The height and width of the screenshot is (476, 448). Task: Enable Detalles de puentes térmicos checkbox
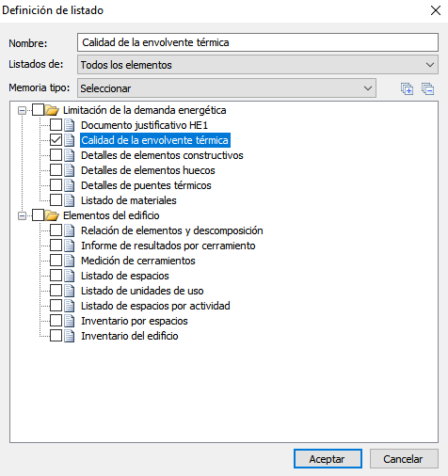coord(56,185)
